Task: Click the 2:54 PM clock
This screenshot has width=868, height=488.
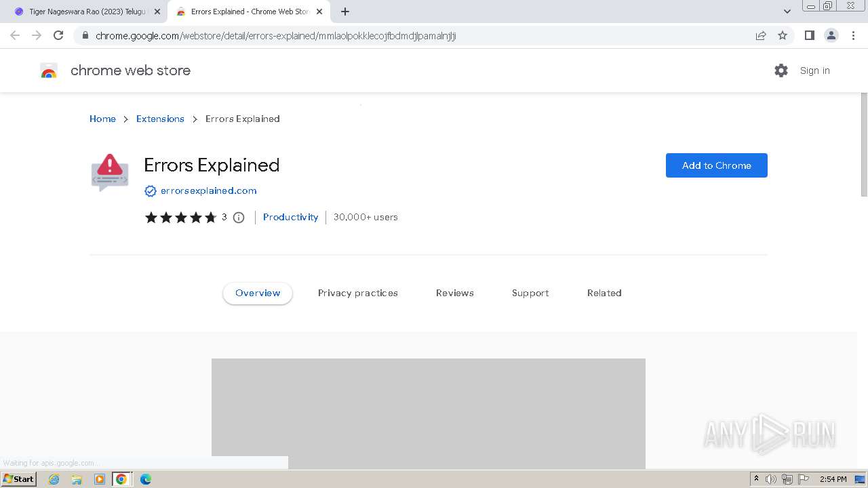Action: tap(833, 479)
